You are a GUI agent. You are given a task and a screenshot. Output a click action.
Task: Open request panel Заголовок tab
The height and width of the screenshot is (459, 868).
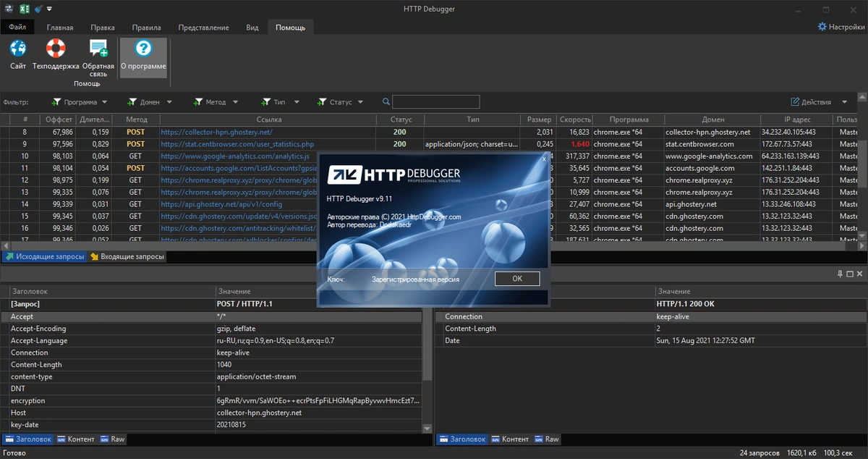pos(28,439)
